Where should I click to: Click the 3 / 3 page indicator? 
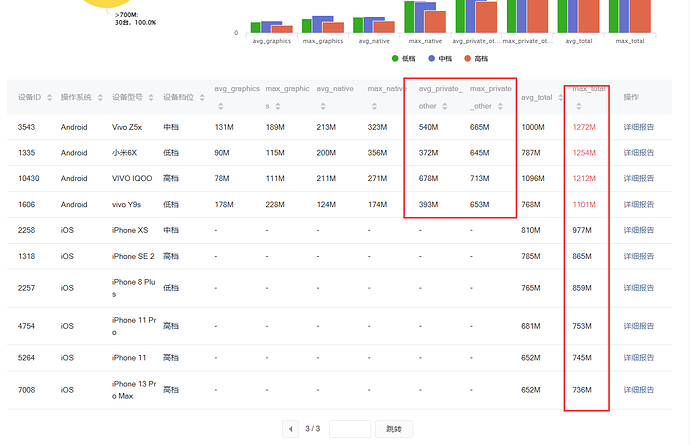click(312, 428)
